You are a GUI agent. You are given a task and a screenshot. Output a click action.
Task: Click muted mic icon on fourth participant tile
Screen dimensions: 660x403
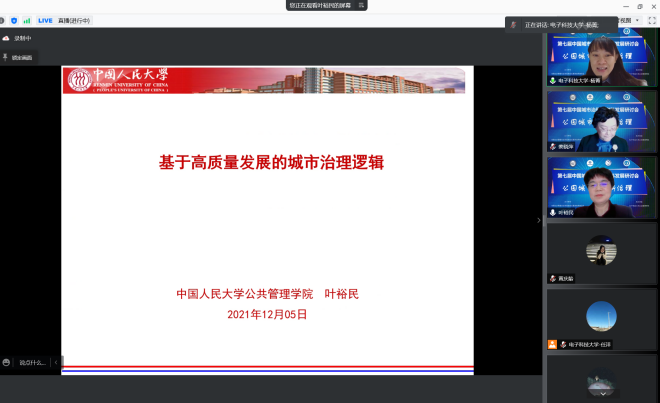coord(553,278)
